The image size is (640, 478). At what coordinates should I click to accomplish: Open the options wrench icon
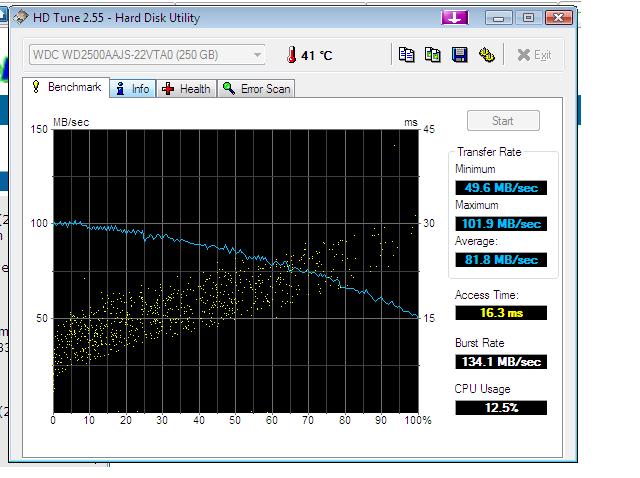(x=487, y=55)
